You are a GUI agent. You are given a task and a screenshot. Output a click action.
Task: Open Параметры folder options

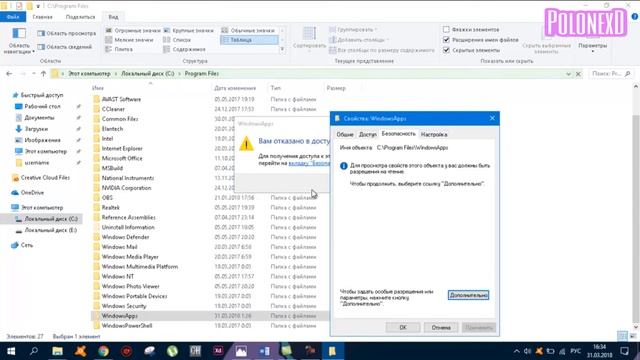point(592,46)
